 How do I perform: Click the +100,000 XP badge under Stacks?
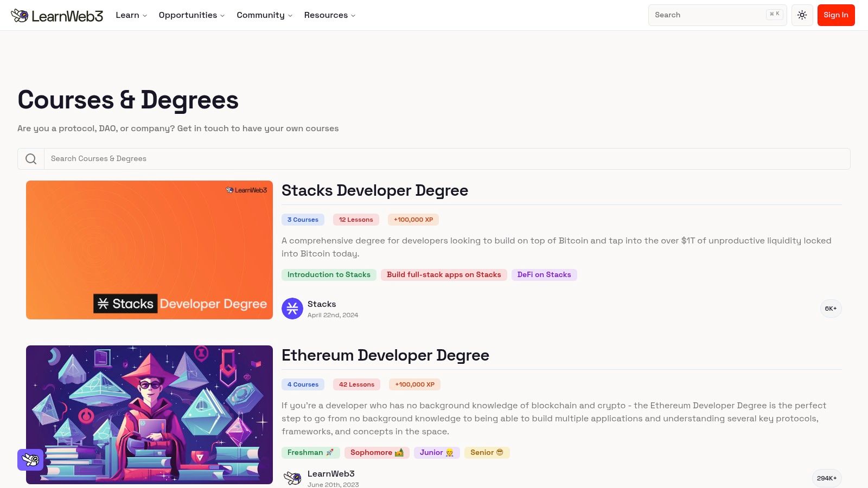(413, 220)
